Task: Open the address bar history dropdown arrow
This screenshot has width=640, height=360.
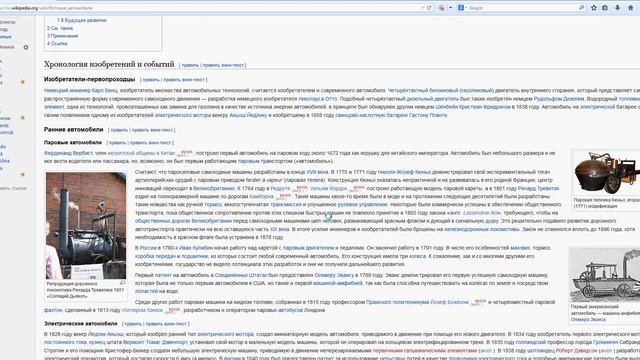Action: click(423, 8)
